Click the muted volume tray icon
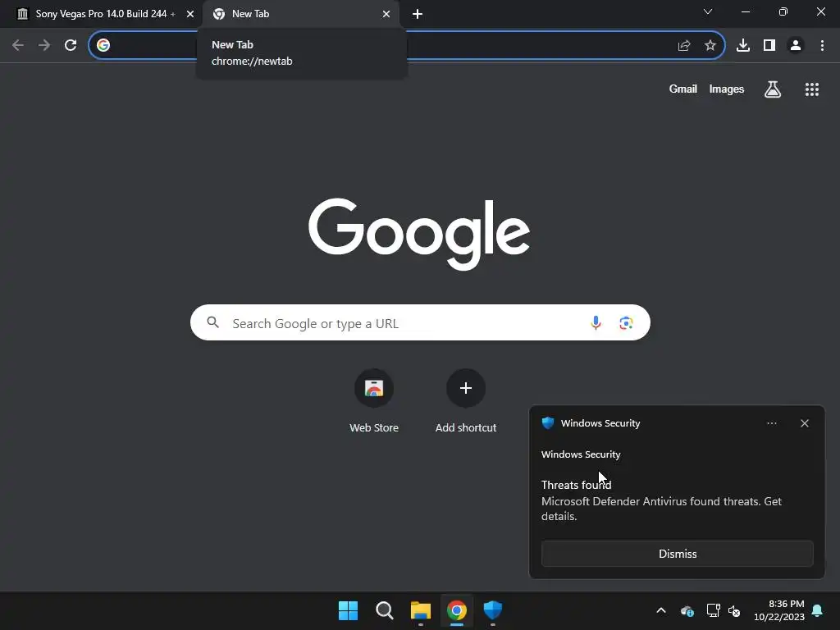The width and height of the screenshot is (840, 630). coord(734,610)
